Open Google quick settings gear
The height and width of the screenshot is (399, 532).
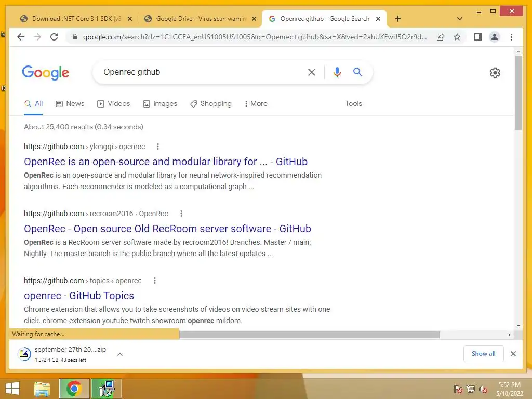click(495, 73)
